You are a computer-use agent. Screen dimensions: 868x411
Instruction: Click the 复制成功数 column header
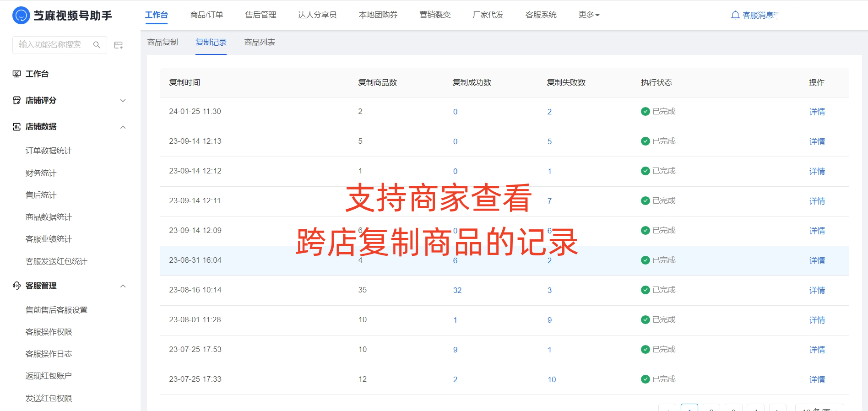coord(472,82)
